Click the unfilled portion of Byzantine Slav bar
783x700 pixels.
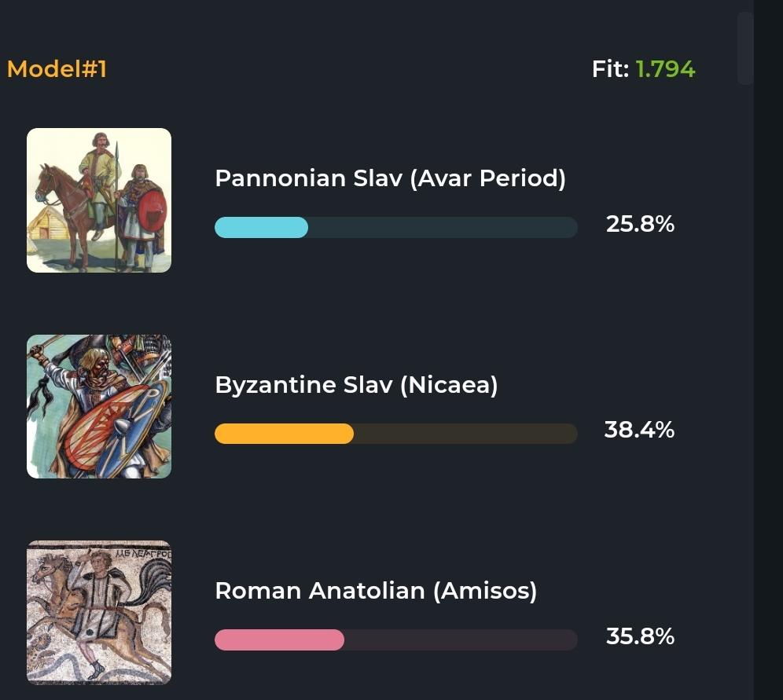(x=465, y=434)
